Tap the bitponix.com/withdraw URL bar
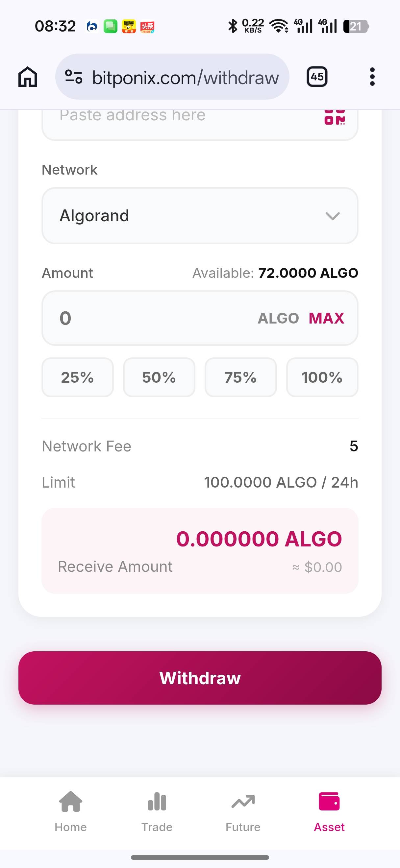The width and height of the screenshot is (400, 868). click(x=185, y=78)
